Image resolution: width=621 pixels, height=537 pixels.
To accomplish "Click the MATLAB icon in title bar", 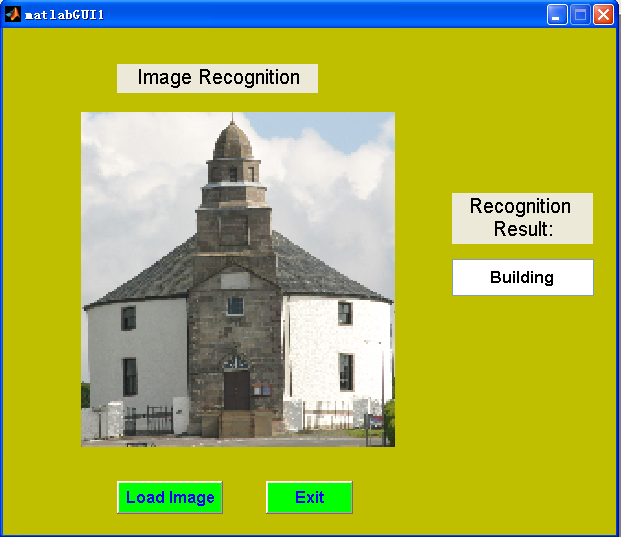I will [13, 15].
